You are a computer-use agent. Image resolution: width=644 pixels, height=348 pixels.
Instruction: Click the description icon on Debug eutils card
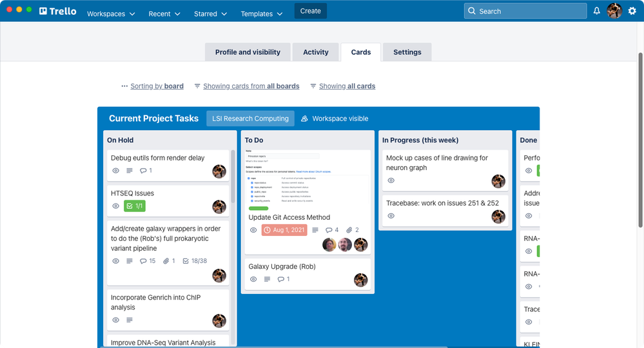[x=130, y=170]
